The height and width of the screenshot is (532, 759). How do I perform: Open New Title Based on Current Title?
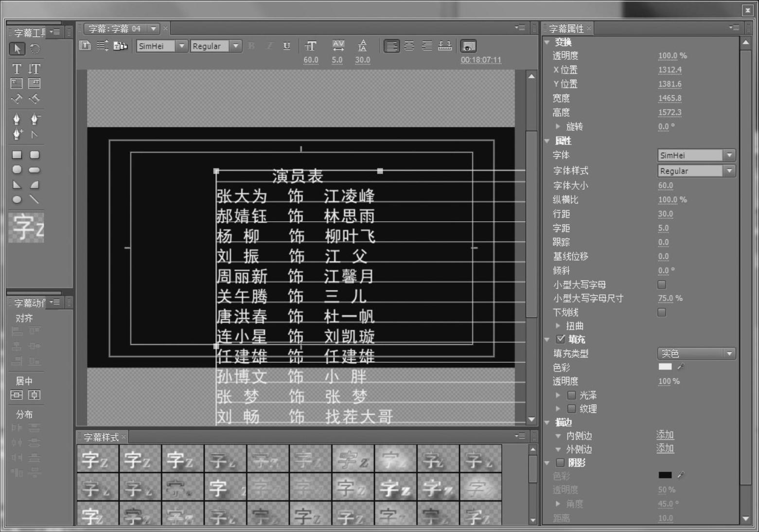pyautogui.click(x=85, y=46)
